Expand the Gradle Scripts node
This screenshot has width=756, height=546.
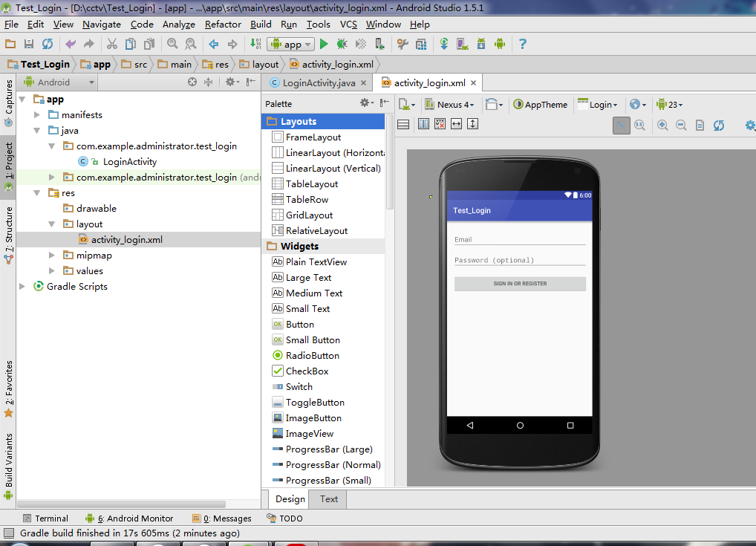pos(22,287)
